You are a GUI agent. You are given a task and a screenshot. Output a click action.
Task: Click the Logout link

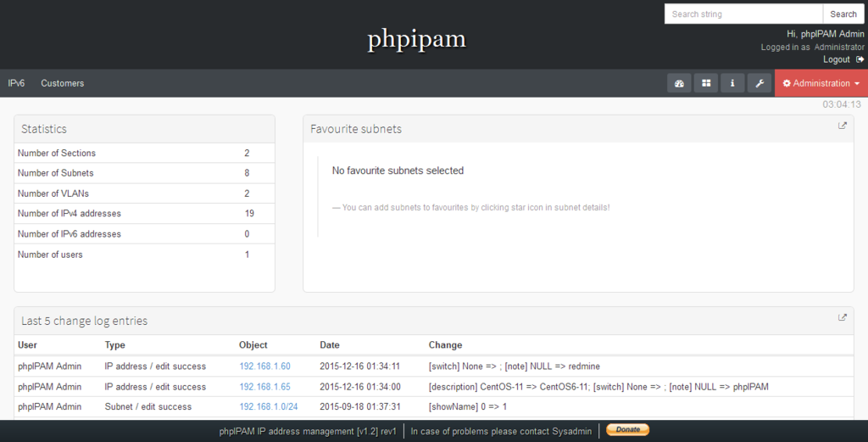click(x=836, y=59)
